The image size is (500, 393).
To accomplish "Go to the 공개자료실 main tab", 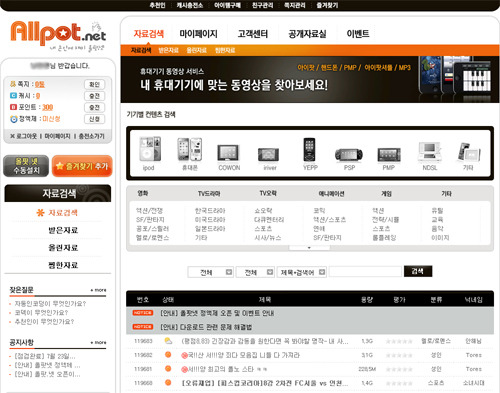I will [x=307, y=34].
